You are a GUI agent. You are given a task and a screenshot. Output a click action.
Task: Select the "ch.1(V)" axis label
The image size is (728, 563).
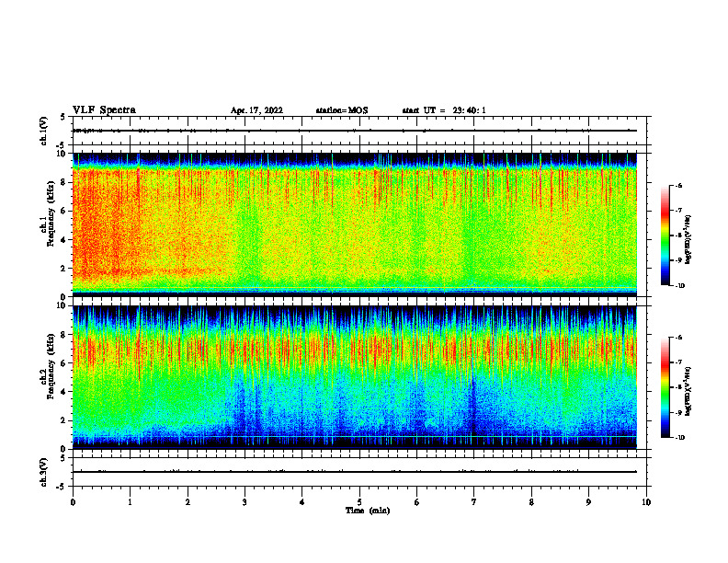coord(43,131)
